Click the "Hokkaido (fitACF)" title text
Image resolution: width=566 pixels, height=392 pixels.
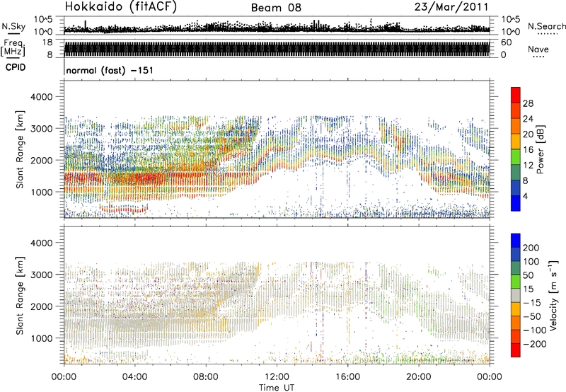tap(121, 6)
